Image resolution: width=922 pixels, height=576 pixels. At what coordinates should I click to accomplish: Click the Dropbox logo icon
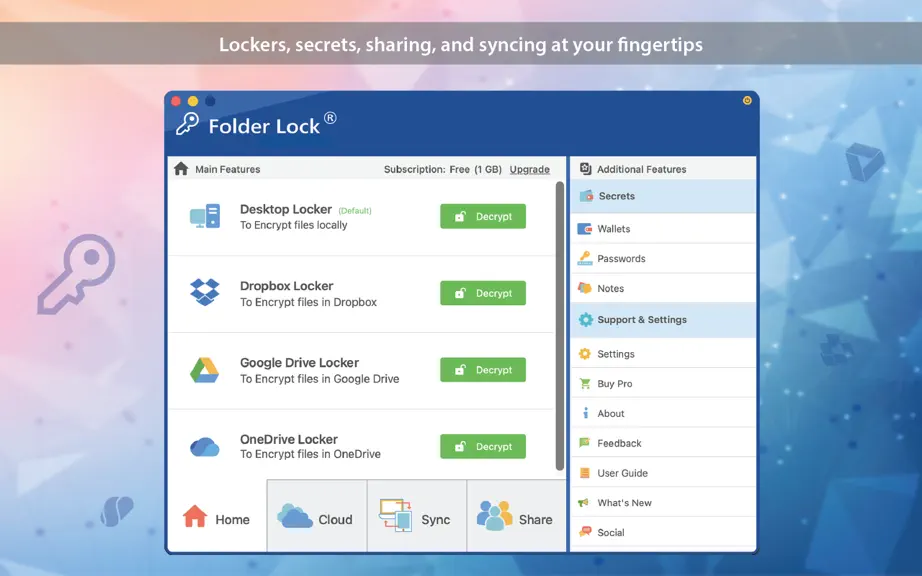click(205, 292)
